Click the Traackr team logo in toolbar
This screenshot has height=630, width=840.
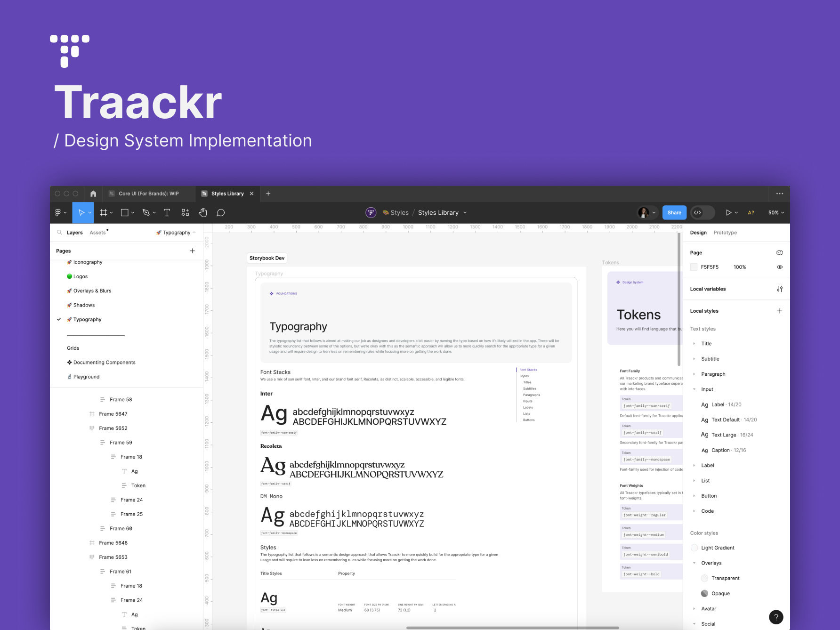[371, 213]
